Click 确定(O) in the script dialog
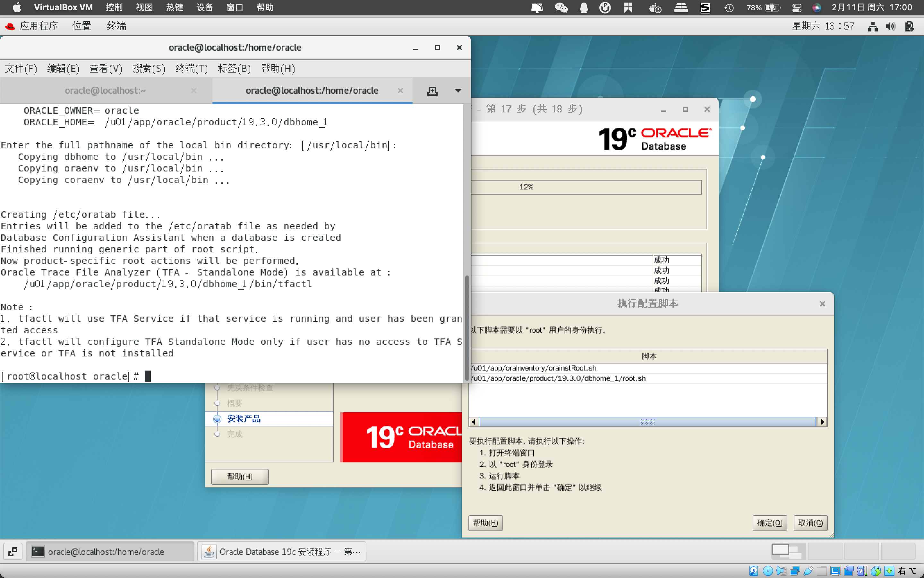This screenshot has width=924, height=578. 769,522
